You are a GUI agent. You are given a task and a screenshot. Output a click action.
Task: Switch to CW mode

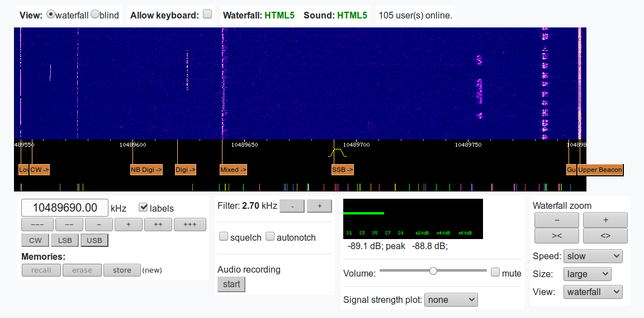tap(35, 240)
